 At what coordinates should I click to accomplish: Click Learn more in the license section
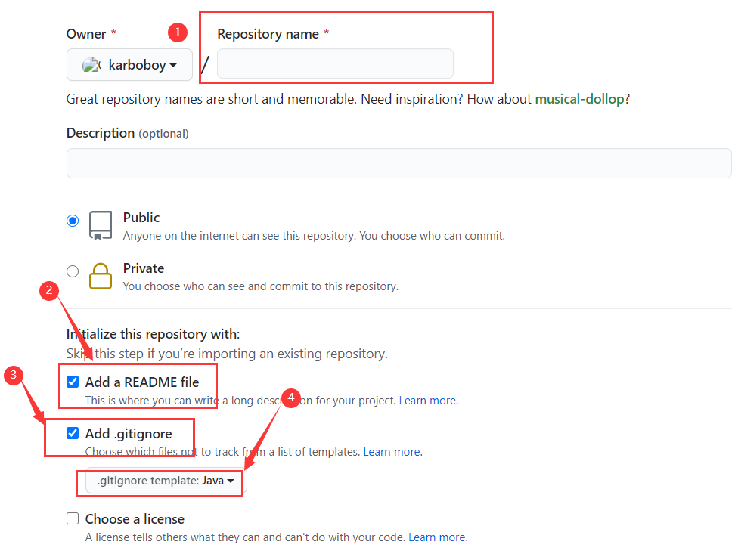click(x=437, y=537)
